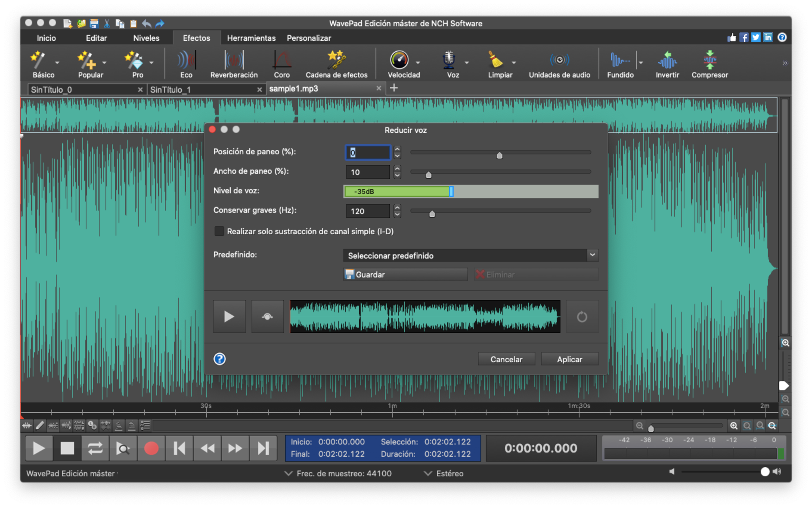Open the Compresor effect
The image size is (812, 508).
tap(710, 64)
